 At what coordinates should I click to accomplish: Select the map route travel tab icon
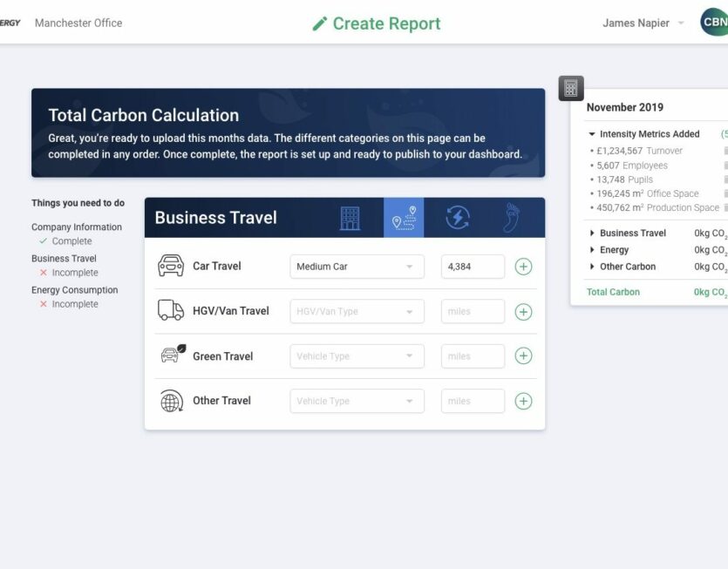(x=404, y=218)
